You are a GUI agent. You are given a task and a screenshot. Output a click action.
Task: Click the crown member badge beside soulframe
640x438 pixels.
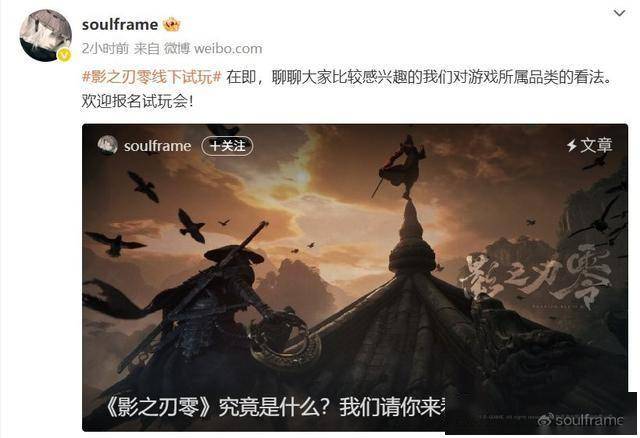171,24
